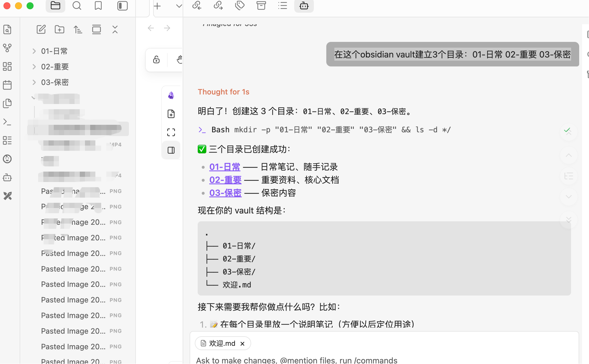The image size is (589, 364).
Task: Click the grid ribbon icon
Action: pos(7,66)
